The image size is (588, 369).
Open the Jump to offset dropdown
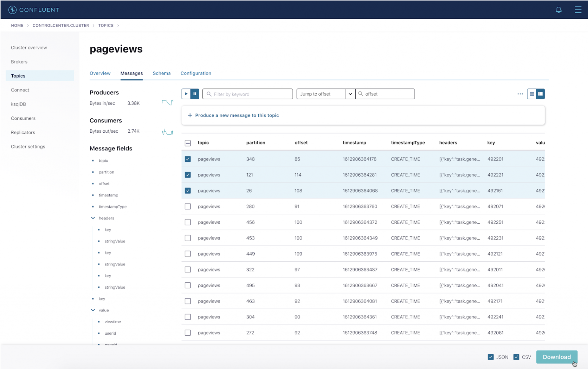pyautogui.click(x=350, y=94)
